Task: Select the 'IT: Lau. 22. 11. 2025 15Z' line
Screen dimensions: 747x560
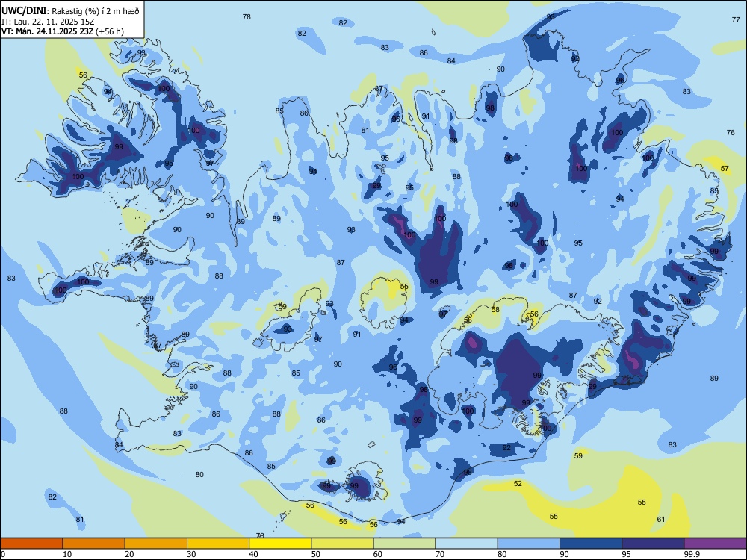Action: coord(48,22)
